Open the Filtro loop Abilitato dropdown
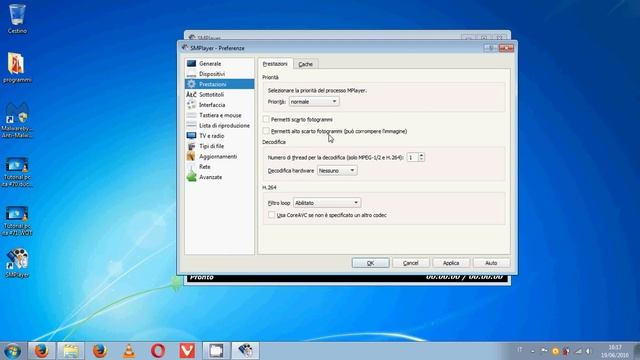640x360 pixels. 327,202
